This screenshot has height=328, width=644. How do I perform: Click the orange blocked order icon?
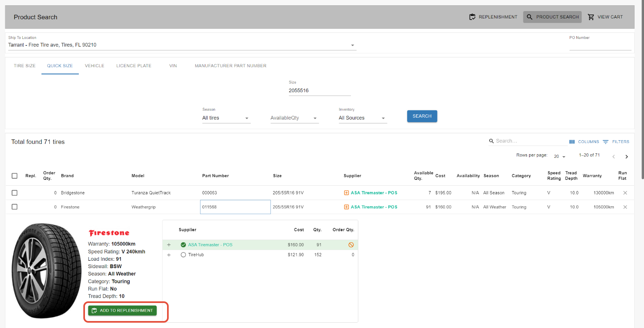pos(351,245)
